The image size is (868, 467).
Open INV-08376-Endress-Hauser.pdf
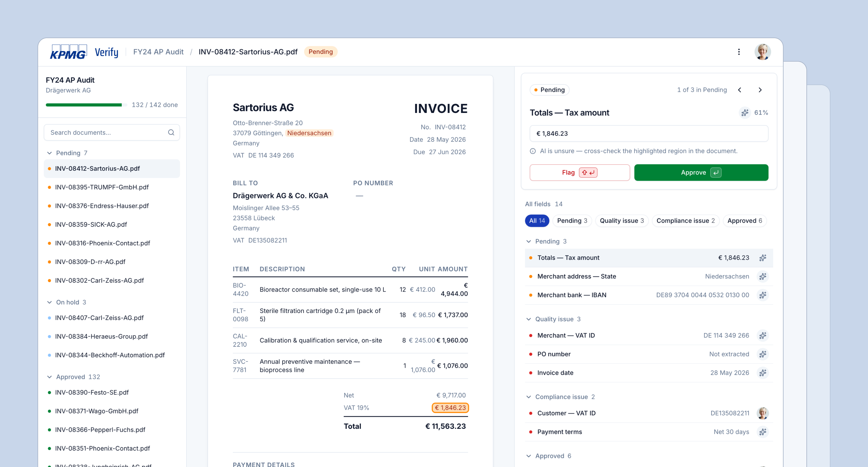tap(112, 206)
